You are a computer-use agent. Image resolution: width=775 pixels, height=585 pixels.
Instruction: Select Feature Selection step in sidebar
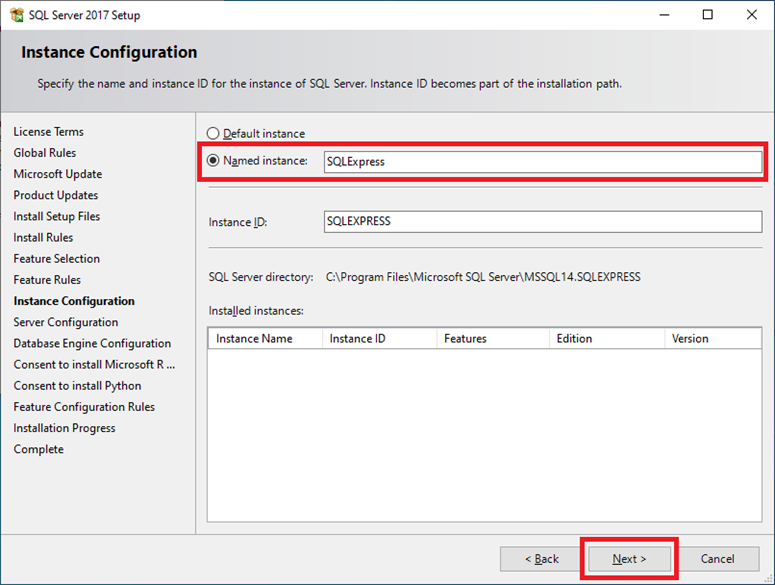(x=57, y=258)
